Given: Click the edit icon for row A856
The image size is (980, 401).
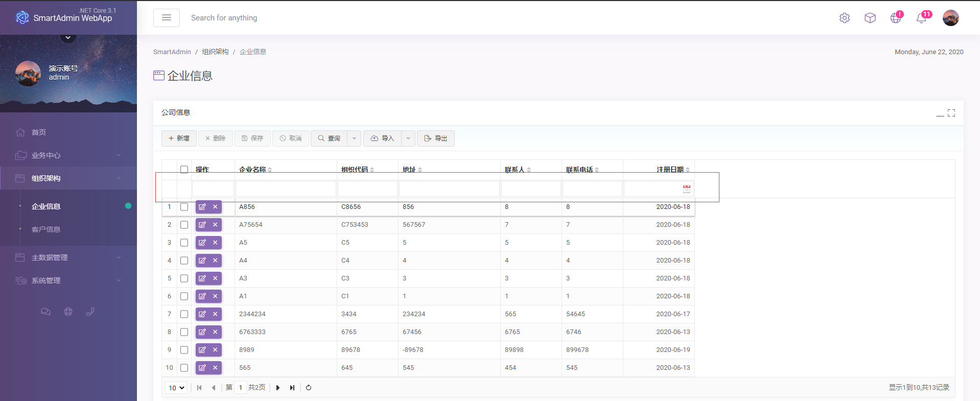Looking at the screenshot, I should tap(202, 207).
